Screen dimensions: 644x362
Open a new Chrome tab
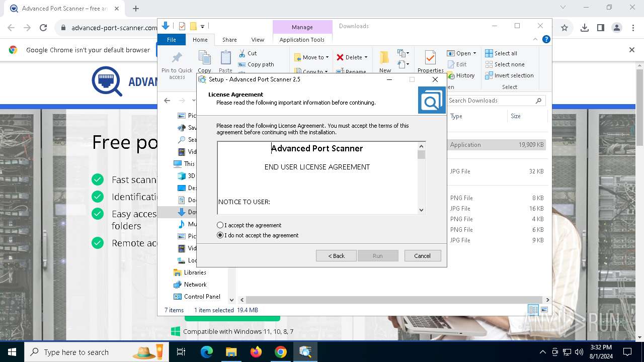pyautogui.click(x=136, y=9)
